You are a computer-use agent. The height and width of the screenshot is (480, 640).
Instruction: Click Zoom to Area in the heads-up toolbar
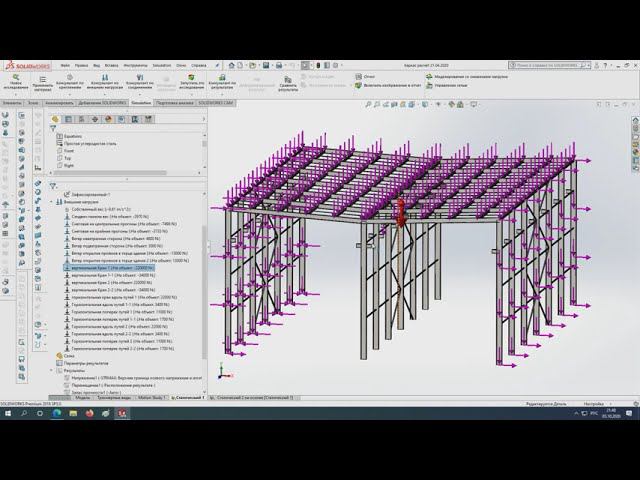click(x=377, y=105)
